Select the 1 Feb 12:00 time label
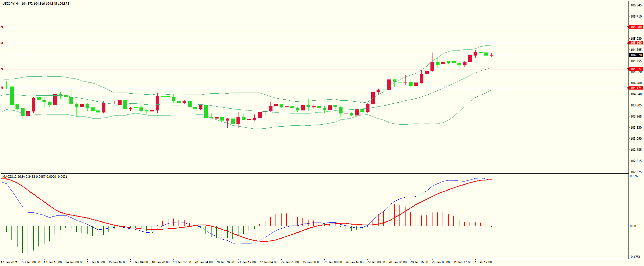 (x=483, y=262)
